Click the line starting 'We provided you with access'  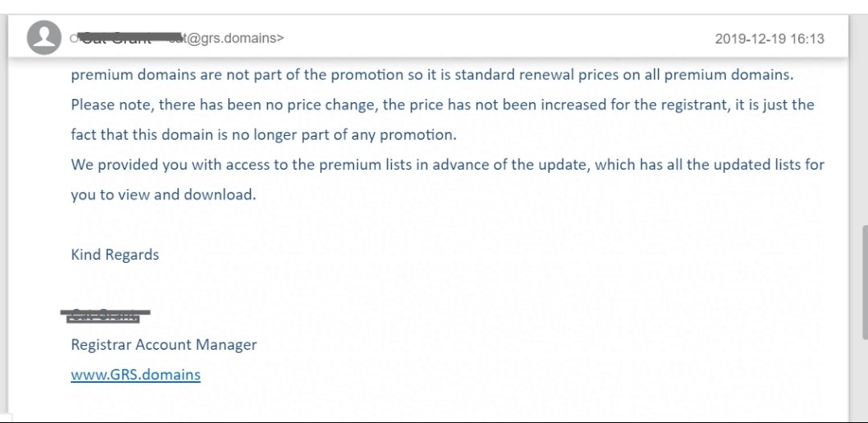[x=447, y=165]
